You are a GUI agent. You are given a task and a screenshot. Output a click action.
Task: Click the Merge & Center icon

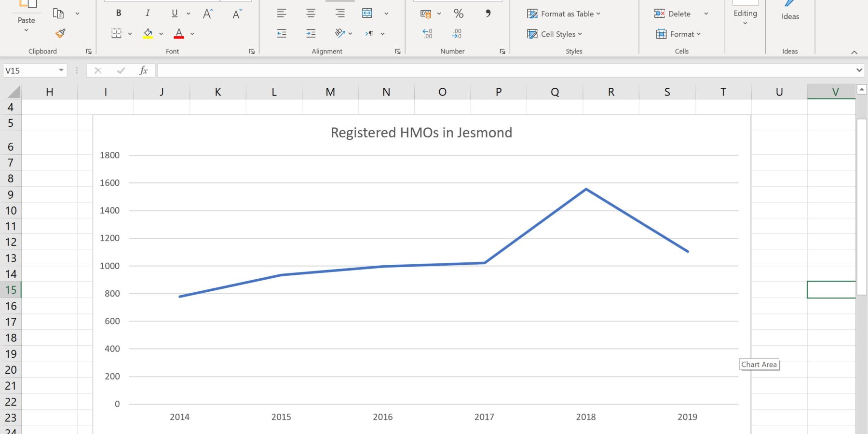[367, 14]
